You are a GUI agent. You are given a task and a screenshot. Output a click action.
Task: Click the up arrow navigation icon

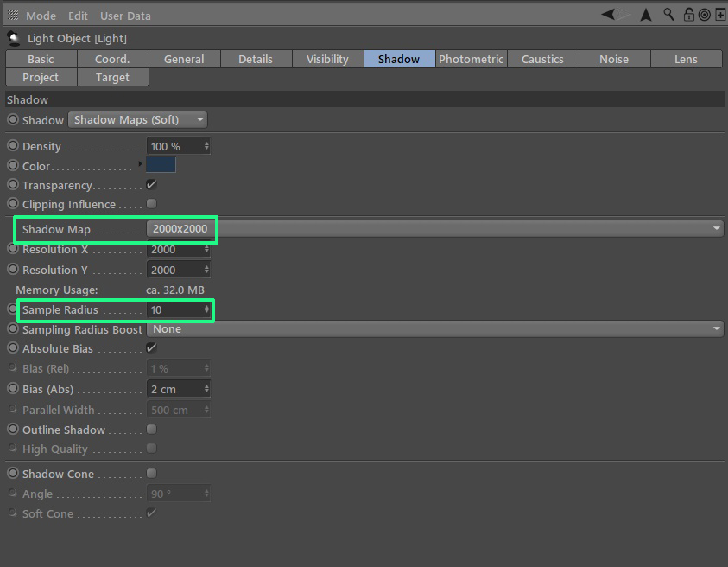646,15
